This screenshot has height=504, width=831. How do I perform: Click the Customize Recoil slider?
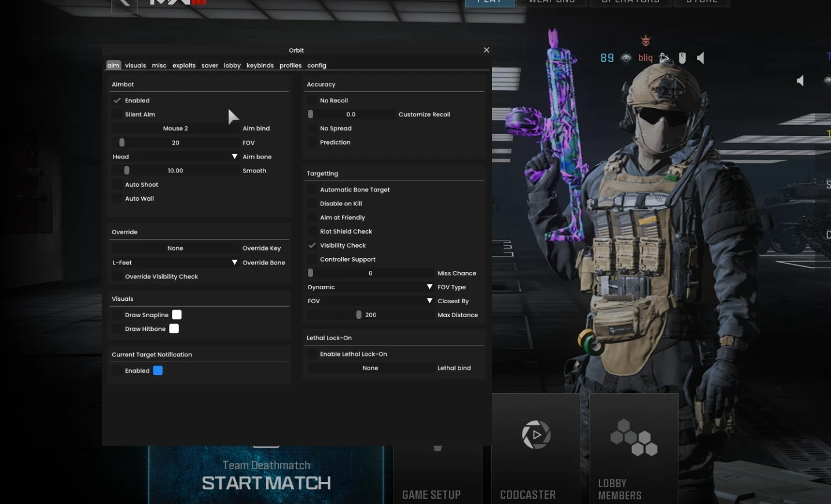[351, 115]
